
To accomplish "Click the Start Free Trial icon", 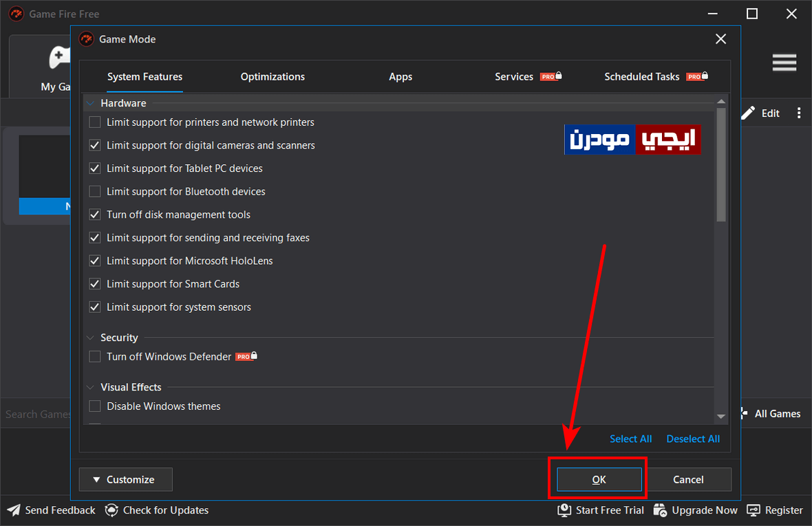I will coord(564,510).
